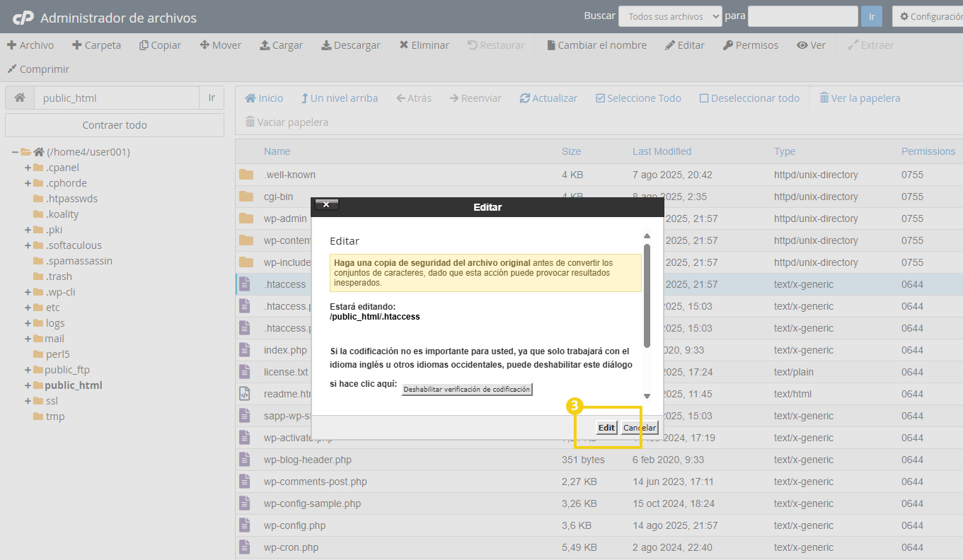Click Deseleccionar todo to clear selection
Image resolution: width=963 pixels, height=560 pixels.
coord(749,98)
